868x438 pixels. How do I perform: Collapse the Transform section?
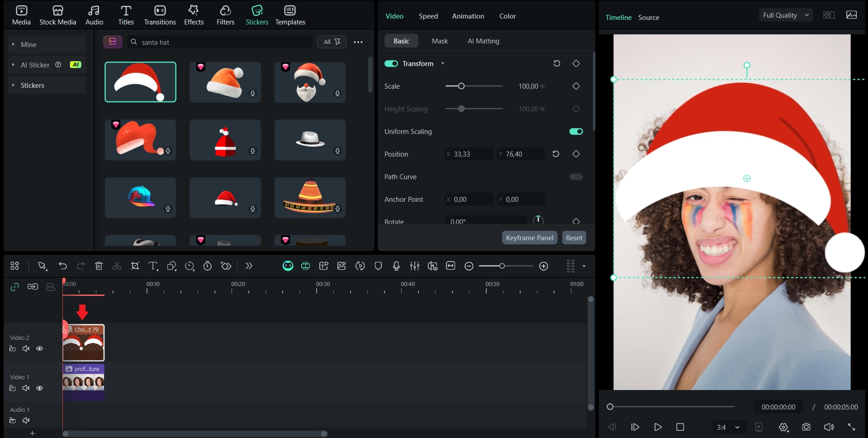pyautogui.click(x=442, y=63)
